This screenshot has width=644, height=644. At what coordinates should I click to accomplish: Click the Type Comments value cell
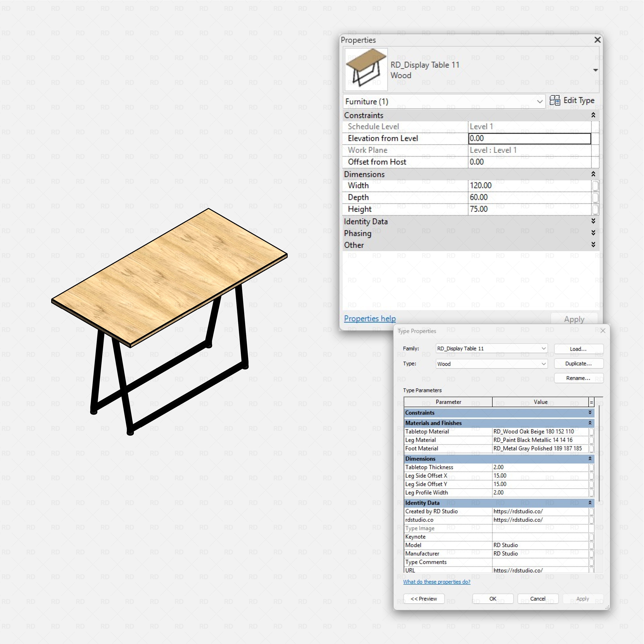[540, 562]
